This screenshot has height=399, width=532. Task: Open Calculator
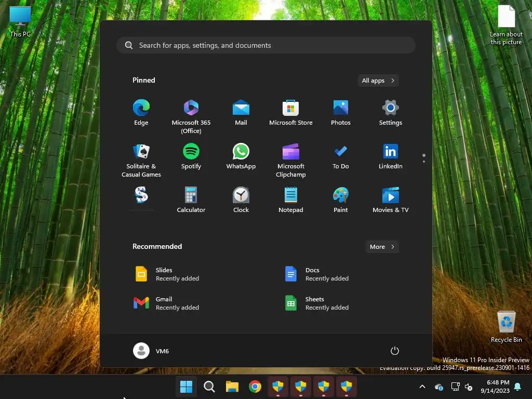point(191,200)
